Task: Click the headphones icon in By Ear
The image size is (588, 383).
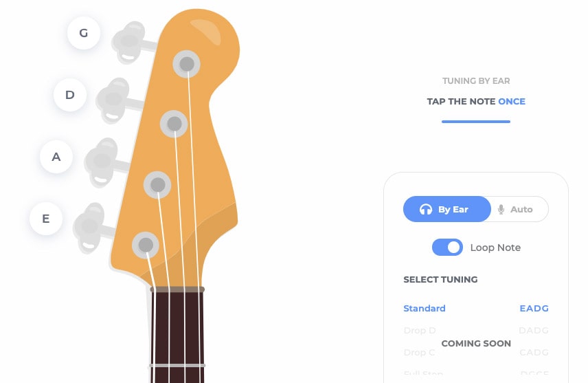Action: [426, 209]
